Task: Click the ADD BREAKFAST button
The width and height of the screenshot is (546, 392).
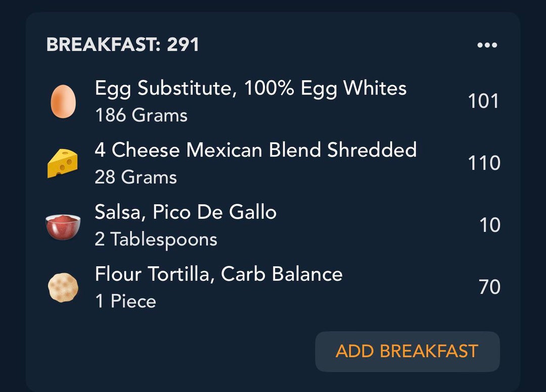Action: (x=407, y=351)
